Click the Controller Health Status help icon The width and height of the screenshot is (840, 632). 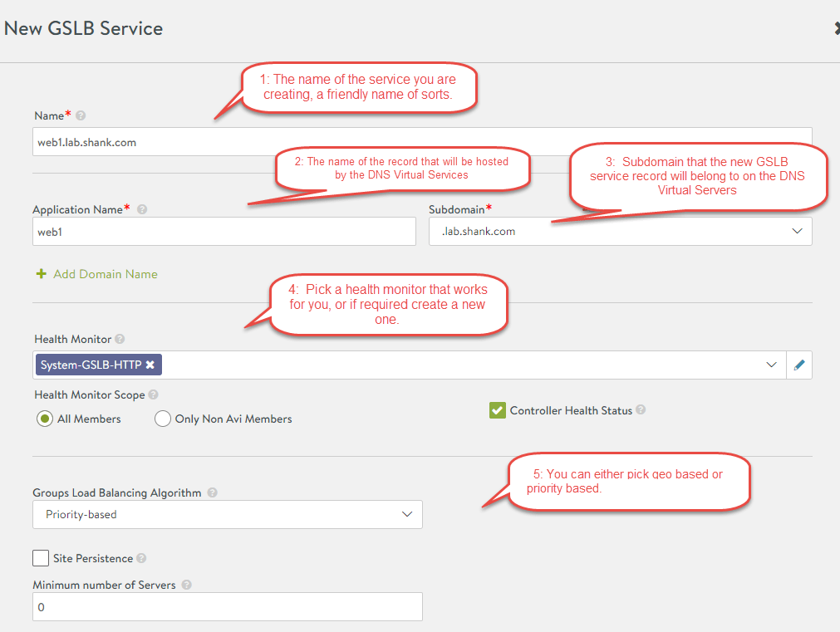coord(641,409)
